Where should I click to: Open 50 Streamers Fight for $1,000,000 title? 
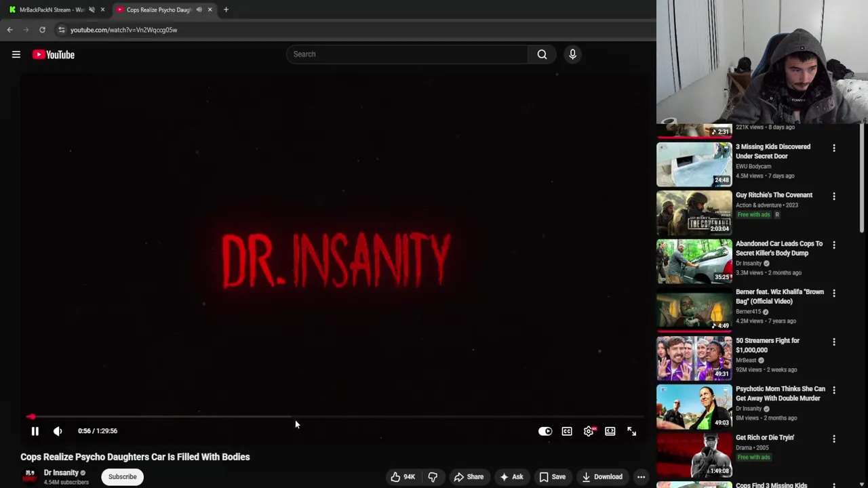[768, 346]
